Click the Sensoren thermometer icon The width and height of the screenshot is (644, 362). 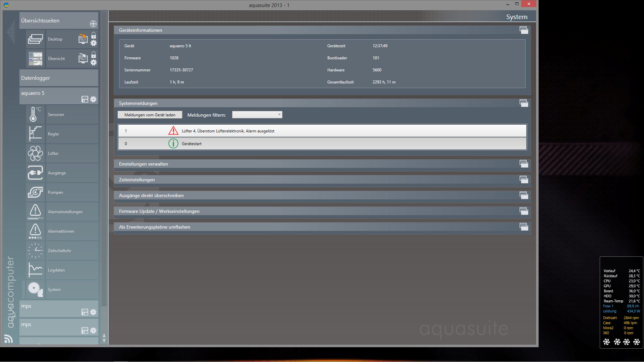[x=35, y=115]
